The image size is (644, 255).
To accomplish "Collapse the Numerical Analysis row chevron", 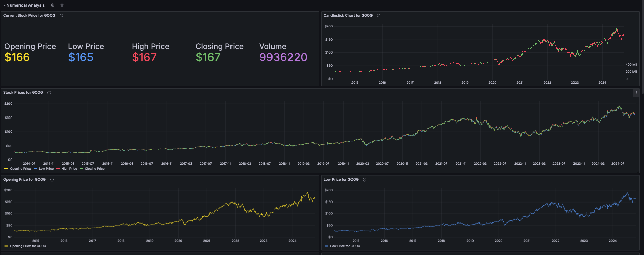I will [x=4, y=6].
